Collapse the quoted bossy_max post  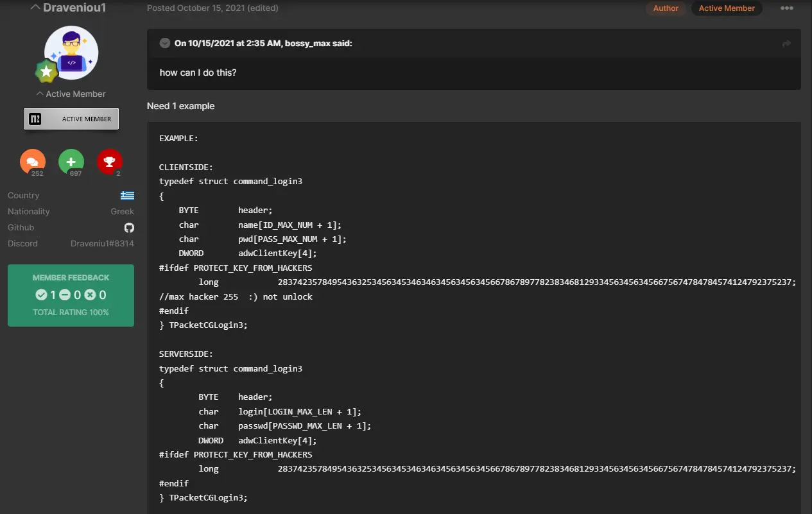coord(164,44)
